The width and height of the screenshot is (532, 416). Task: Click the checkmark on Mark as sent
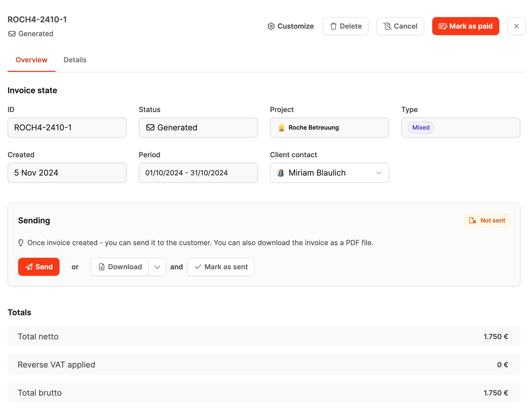tap(198, 267)
